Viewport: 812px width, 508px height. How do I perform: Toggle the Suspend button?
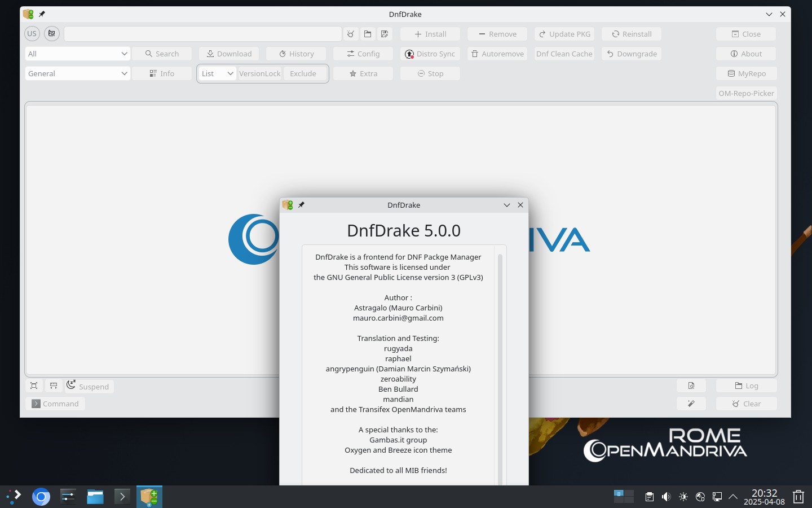click(89, 386)
